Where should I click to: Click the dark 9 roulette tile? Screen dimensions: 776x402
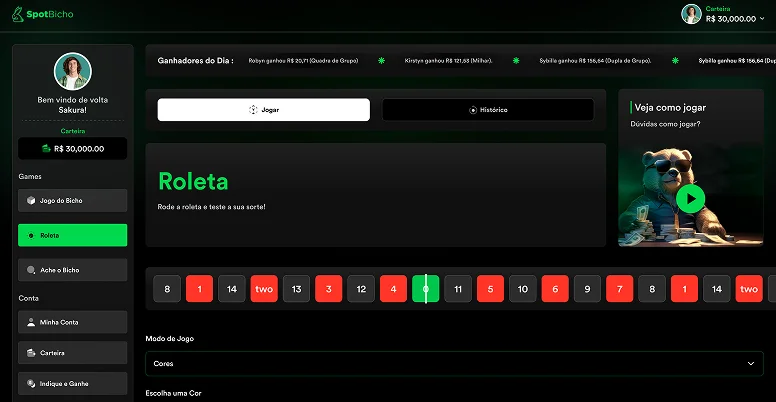click(x=587, y=289)
